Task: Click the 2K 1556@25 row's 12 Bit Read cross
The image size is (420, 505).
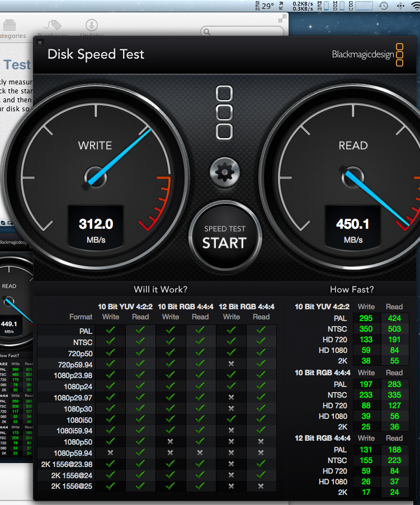Action: pos(261,486)
